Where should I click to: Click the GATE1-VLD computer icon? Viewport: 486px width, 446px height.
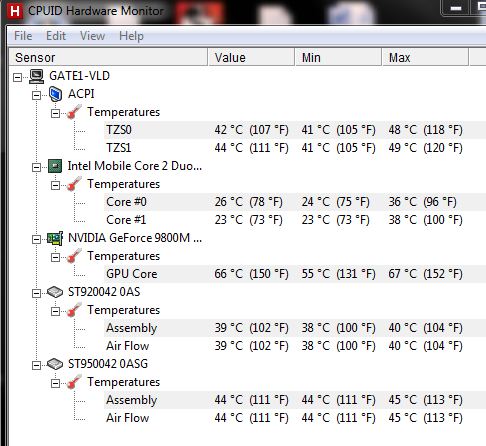coord(36,76)
